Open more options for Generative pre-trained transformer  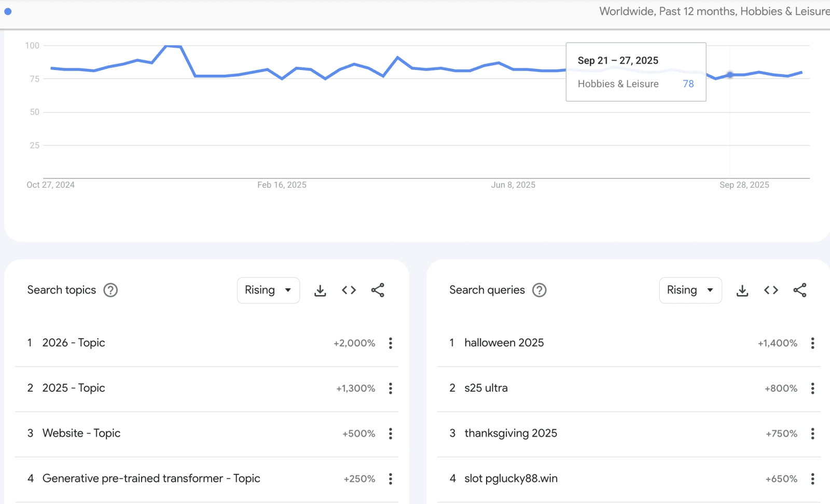point(391,479)
